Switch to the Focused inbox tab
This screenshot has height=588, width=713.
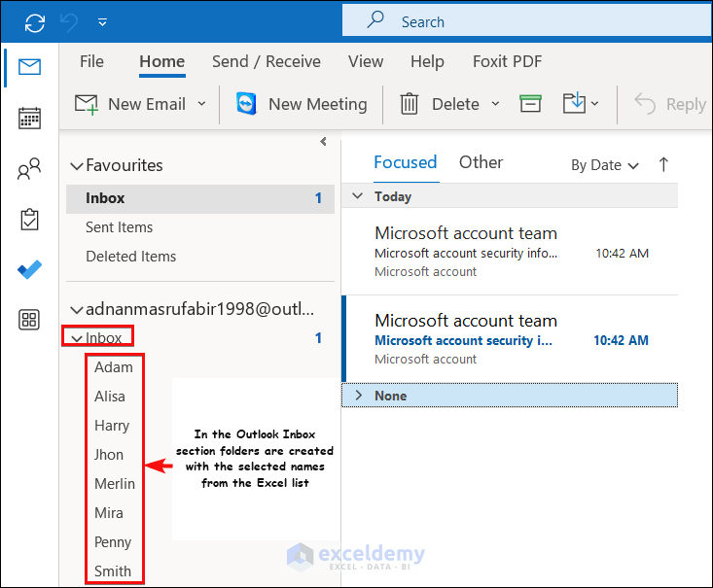(x=406, y=162)
